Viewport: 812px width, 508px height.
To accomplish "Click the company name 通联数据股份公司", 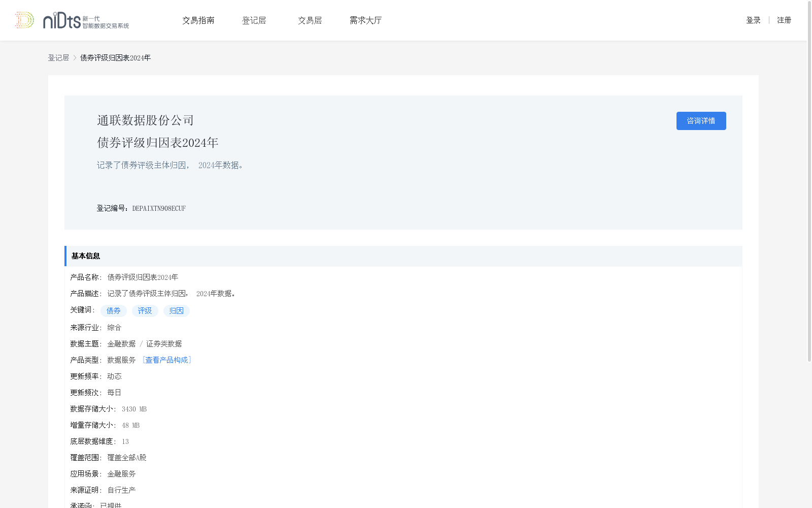I will 146,120.
